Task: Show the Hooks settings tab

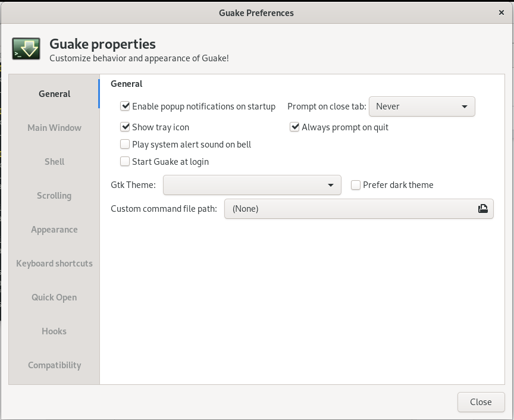Action: [x=54, y=331]
